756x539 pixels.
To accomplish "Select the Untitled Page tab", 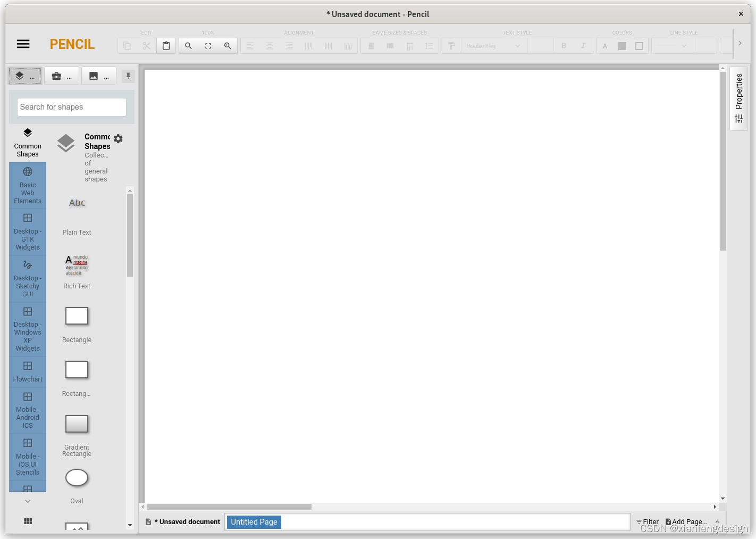I will tap(254, 522).
